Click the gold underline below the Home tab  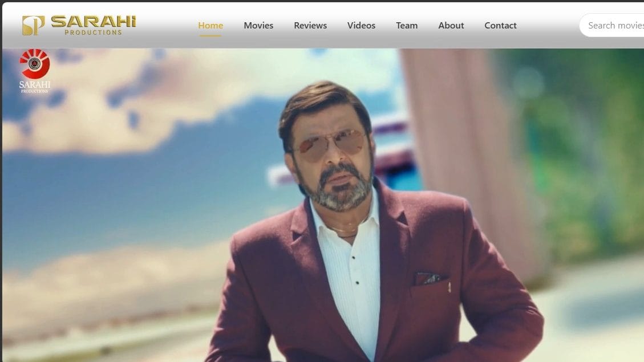210,35
